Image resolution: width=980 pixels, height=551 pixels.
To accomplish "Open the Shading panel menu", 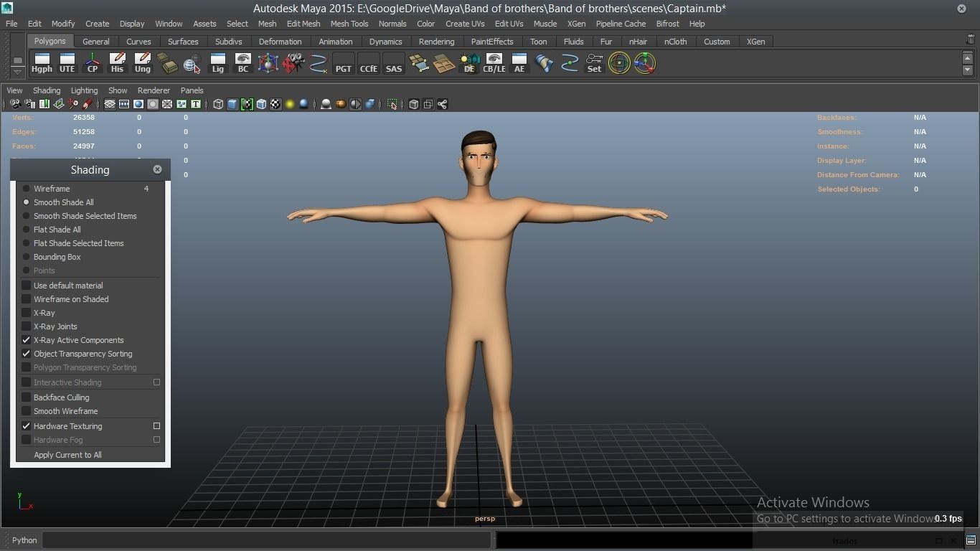I will [47, 90].
